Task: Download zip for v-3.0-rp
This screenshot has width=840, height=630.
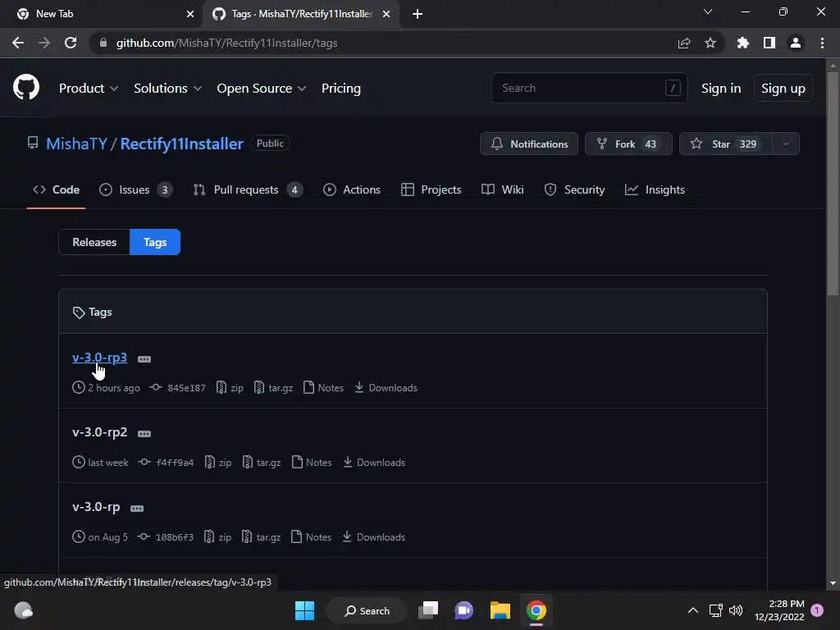Action: (217, 536)
